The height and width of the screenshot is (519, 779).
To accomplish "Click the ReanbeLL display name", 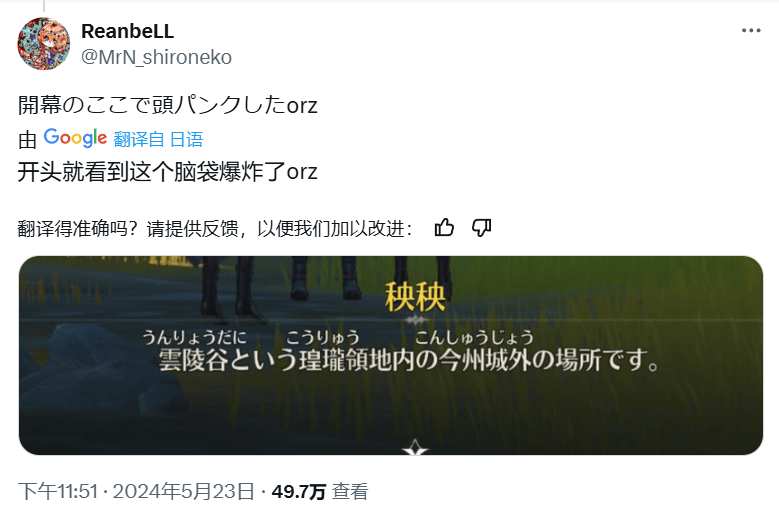I will [128, 31].
